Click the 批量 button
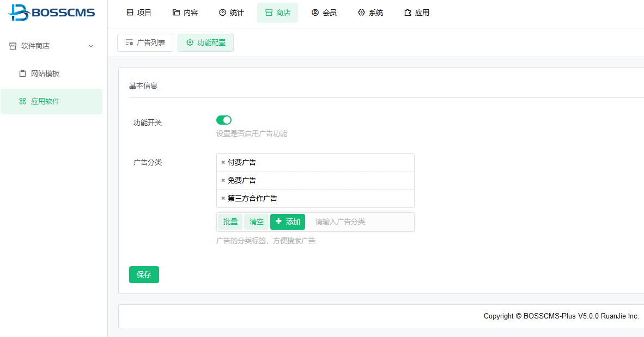The height and width of the screenshot is (337, 644). click(230, 222)
